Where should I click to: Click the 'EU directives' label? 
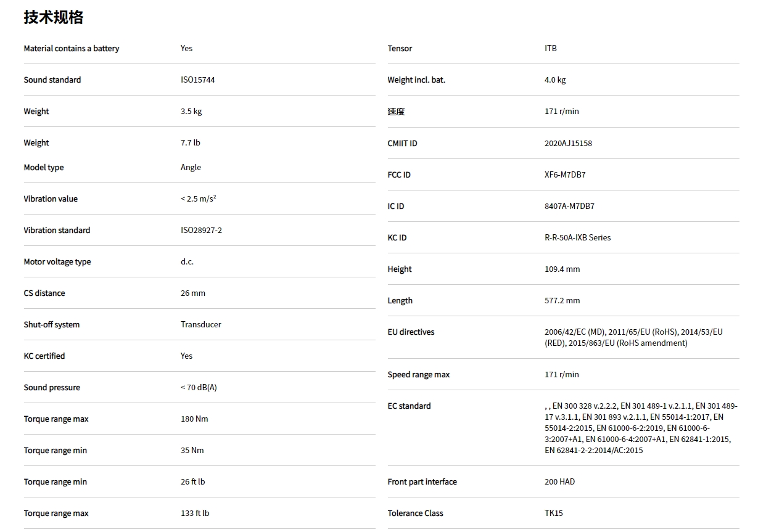coord(411,332)
